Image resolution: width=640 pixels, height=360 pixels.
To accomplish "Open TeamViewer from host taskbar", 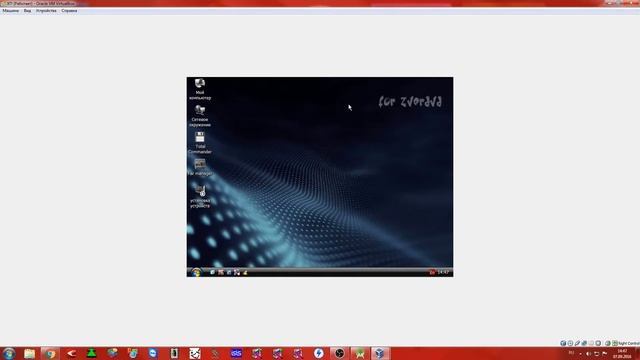I will click(153, 353).
